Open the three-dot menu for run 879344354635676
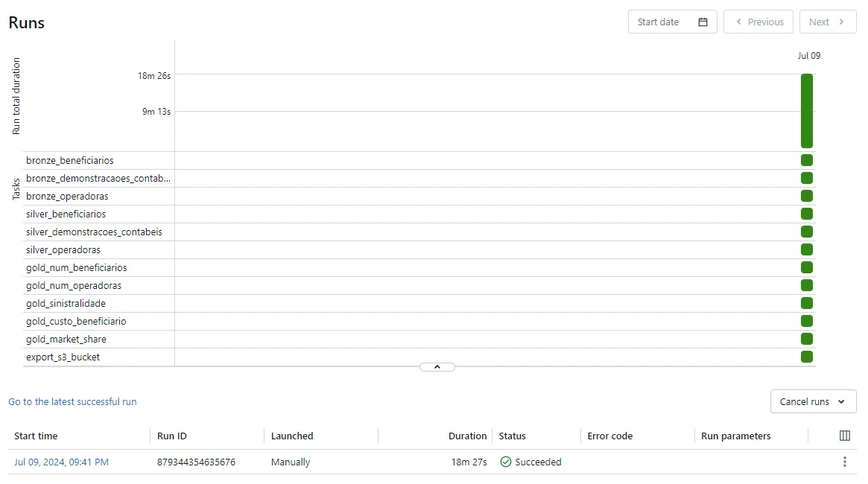This screenshot has width=868, height=484. click(845, 462)
